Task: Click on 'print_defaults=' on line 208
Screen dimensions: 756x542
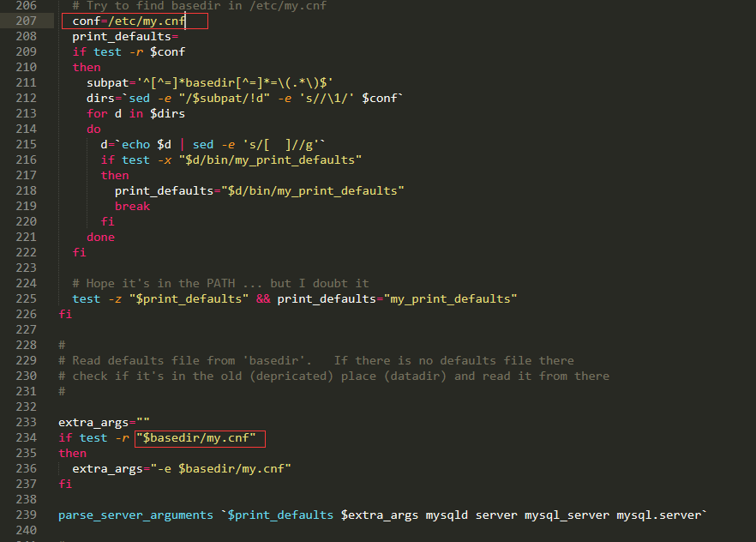Action: [125, 37]
